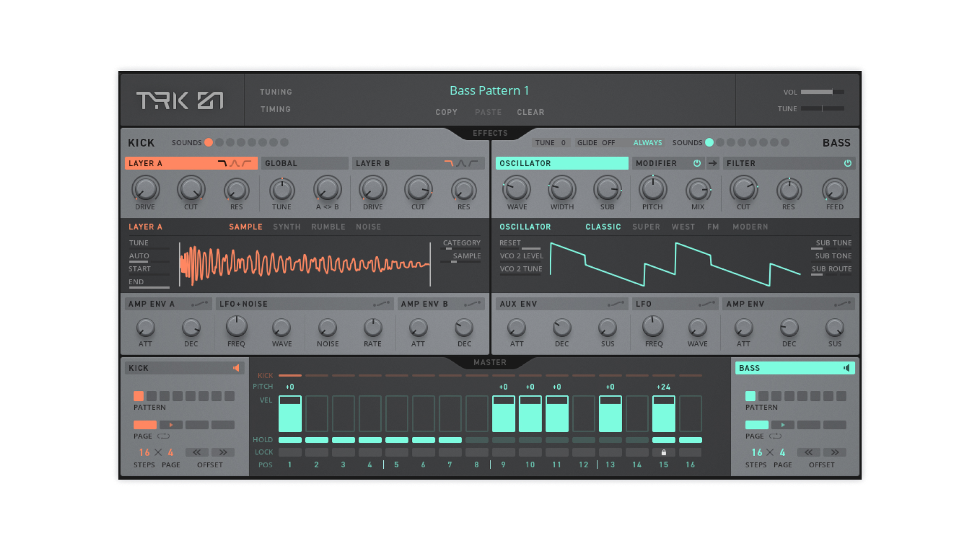Switch Layer A to NOISE tab

369,227
